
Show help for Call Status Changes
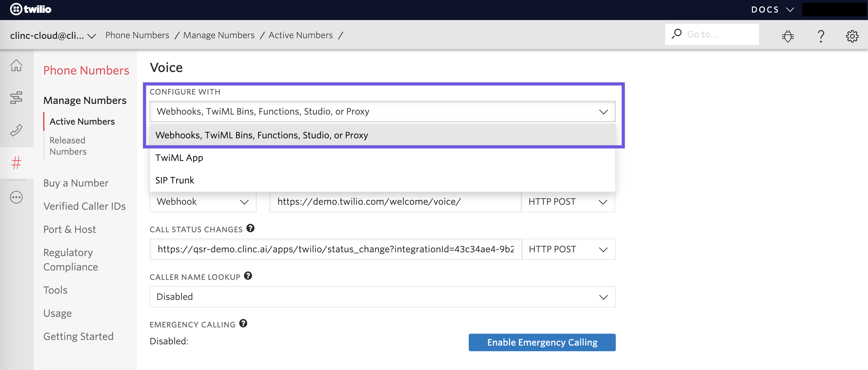tap(250, 228)
